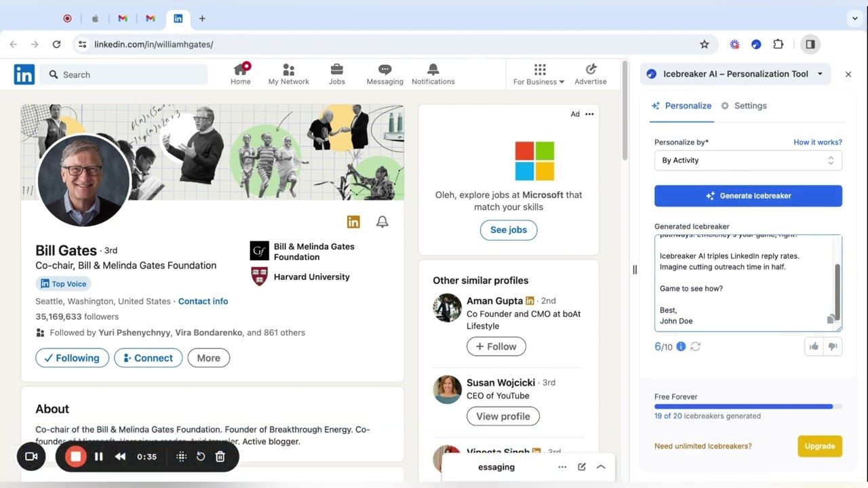Viewport: 868px width, 488px height.
Task: Delete recording with trash icon
Action: pos(220,457)
